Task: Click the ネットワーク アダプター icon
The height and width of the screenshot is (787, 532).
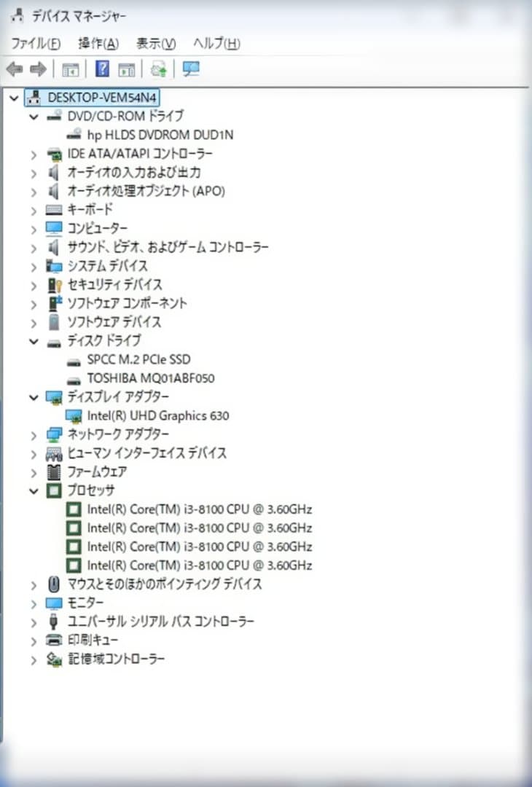Action: pyautogui.click(x=54, y=434)
